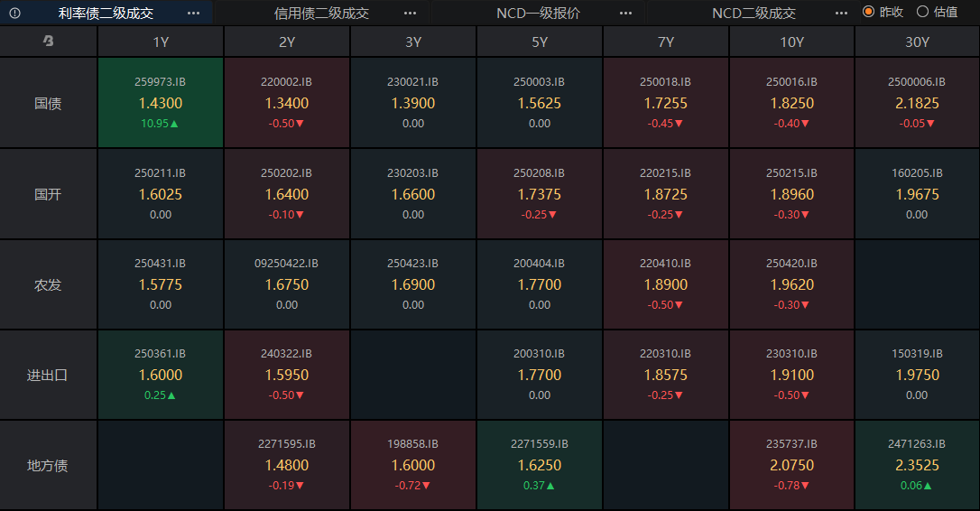Open the 259973.IB 国债 1Y cell

[x=161, y=103]
